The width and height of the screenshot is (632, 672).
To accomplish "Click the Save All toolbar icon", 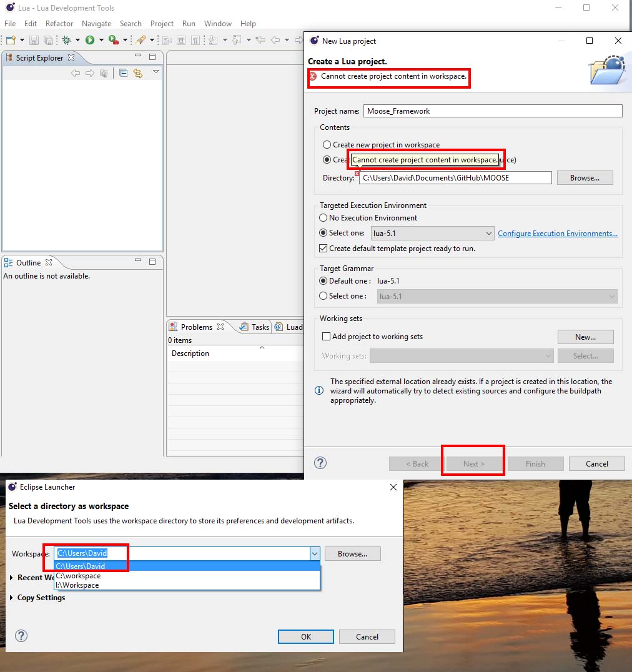I will [49, 40].
